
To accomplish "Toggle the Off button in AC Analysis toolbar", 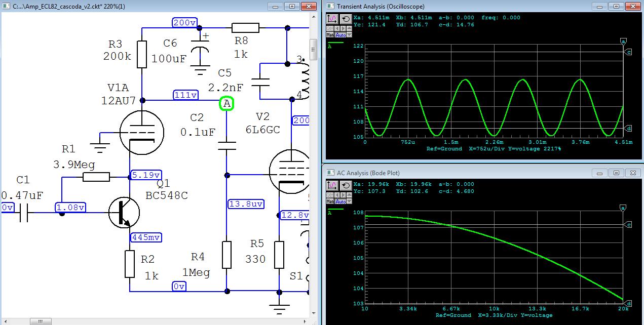I will click(x=330, y=195).
